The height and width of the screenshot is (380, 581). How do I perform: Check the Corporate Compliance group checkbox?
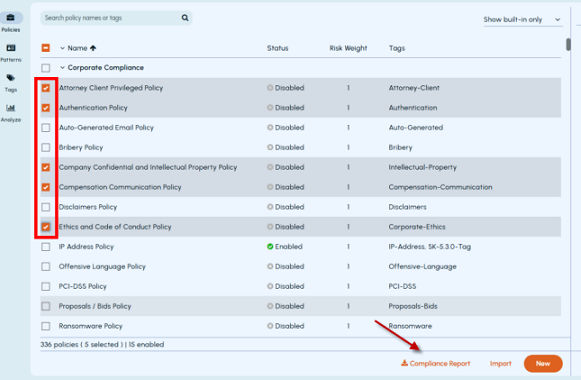46,68
